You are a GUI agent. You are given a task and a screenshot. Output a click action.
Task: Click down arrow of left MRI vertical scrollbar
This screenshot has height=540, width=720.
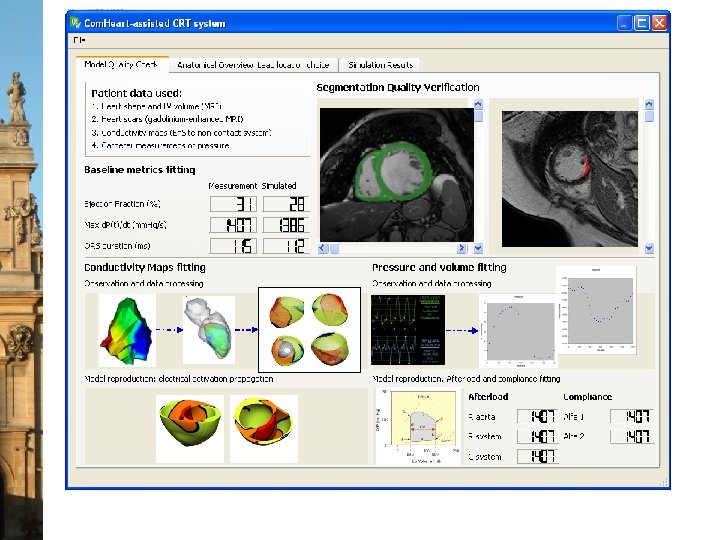coord(478,248)
